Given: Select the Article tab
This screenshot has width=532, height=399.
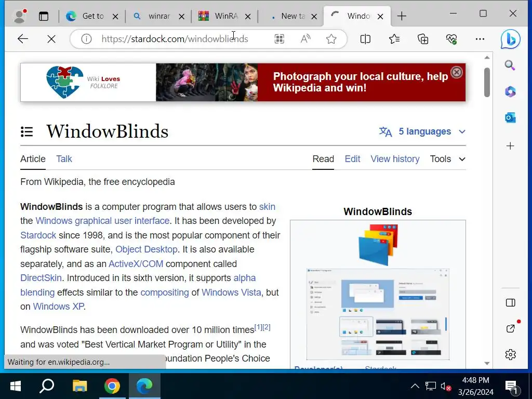Looking at the screenshot, I should click(x=33, y=159).
